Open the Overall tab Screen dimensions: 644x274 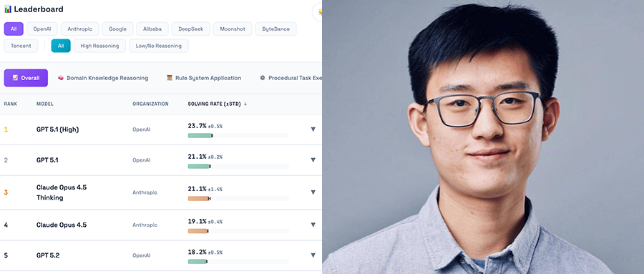coord(26,78)
